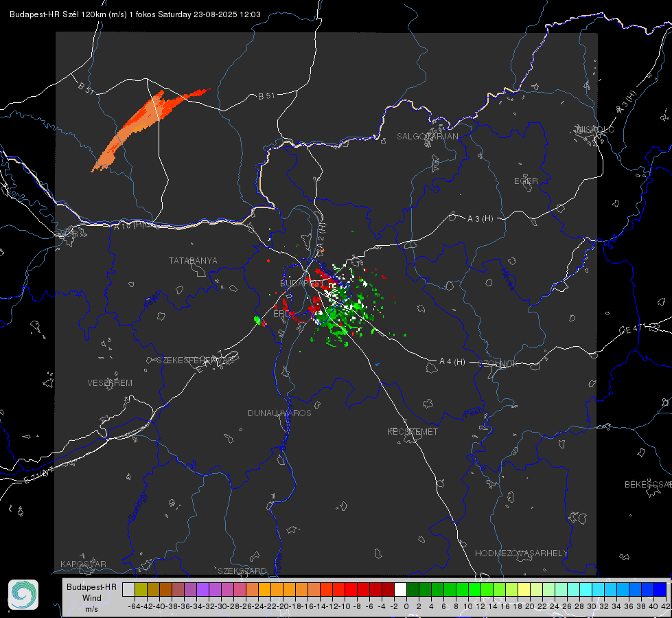Click the HODMEZOVASARHELY city label

521,553
